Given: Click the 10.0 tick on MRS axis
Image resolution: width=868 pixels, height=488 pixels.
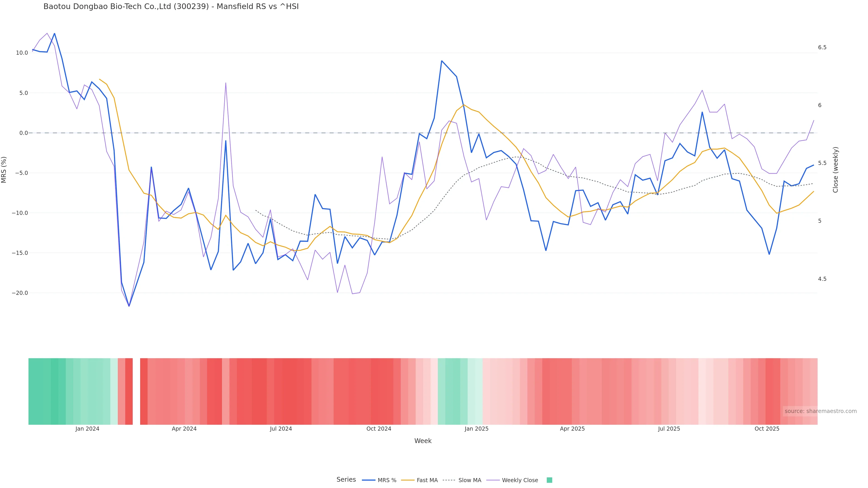Looking at the screenshot, I should [22, 53].
